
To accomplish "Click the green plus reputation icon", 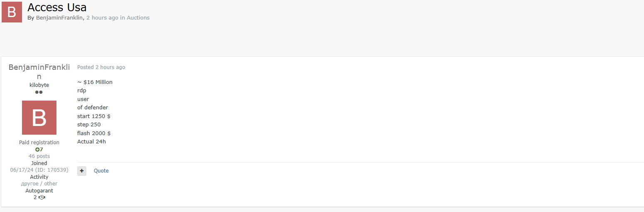I will [x=37, y=149].
